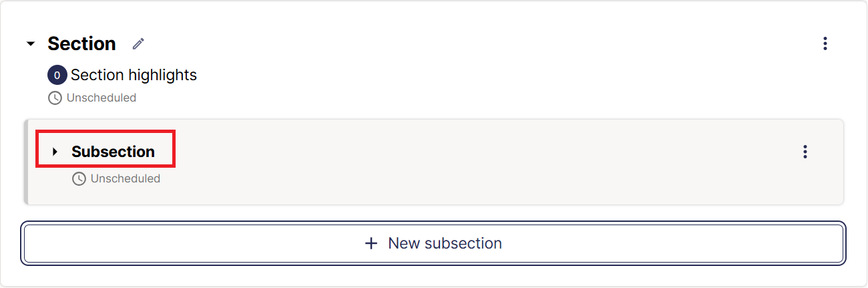Click the Subsection's Unscheduled status text
The width and height of the screenshot is (868, 288).
click(126, 178)
